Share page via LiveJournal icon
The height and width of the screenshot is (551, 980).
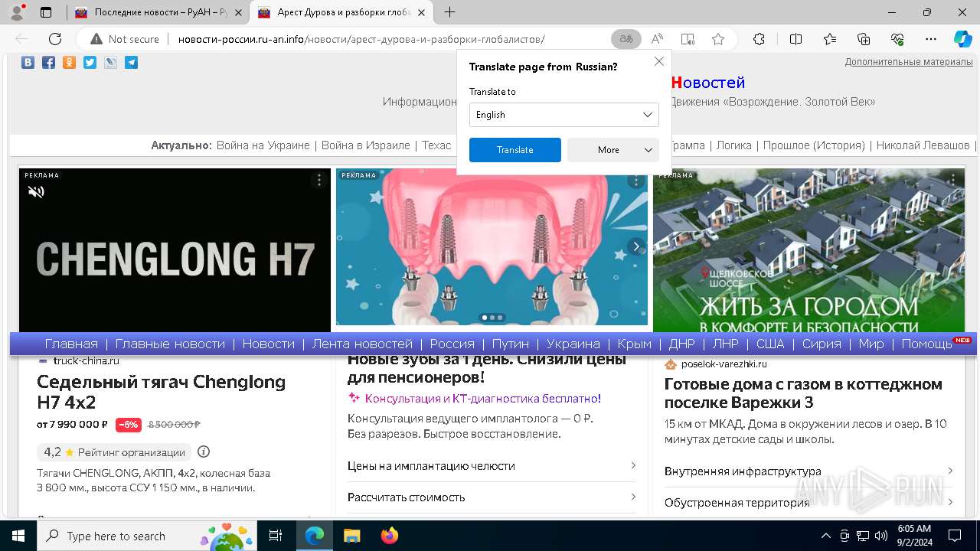click(110, 63)
